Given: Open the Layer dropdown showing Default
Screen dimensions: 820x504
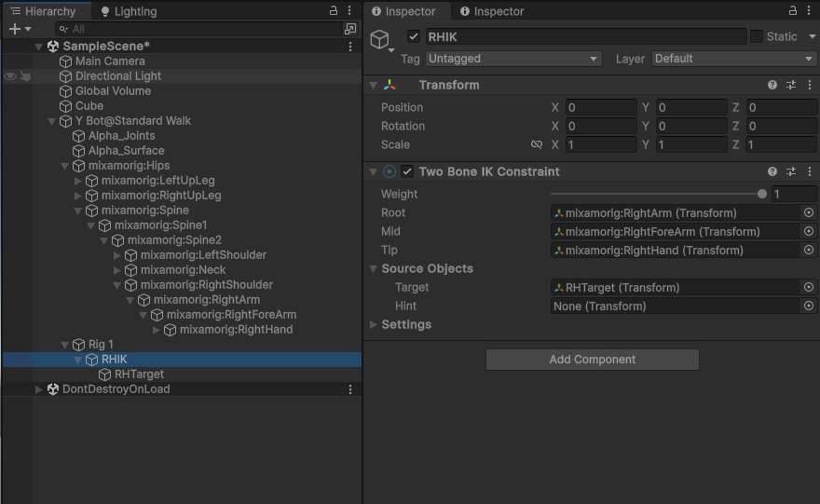Looking at the screenshot, I should tap(733, 59).
